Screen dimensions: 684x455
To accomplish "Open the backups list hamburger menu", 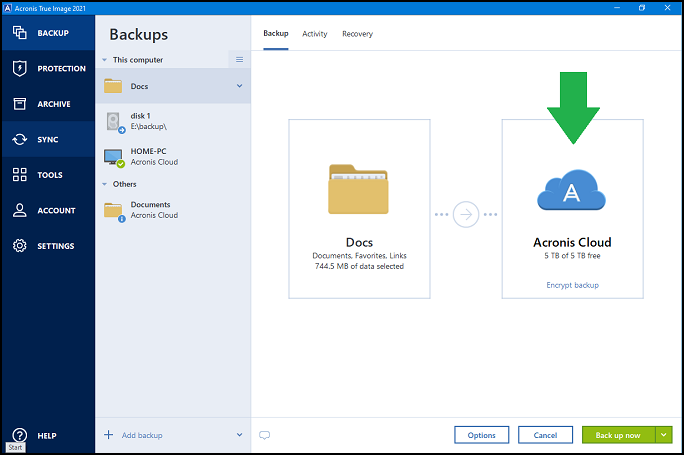I will pos(239,60).
